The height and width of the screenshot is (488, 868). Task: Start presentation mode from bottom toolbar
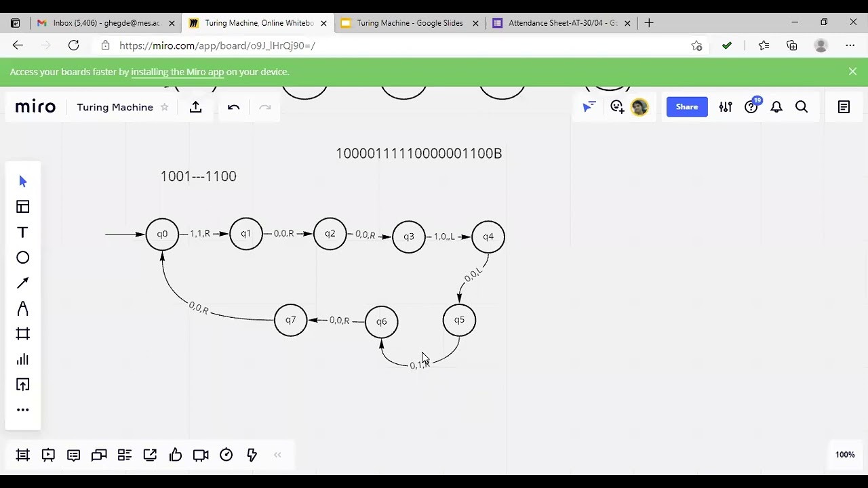48,455
